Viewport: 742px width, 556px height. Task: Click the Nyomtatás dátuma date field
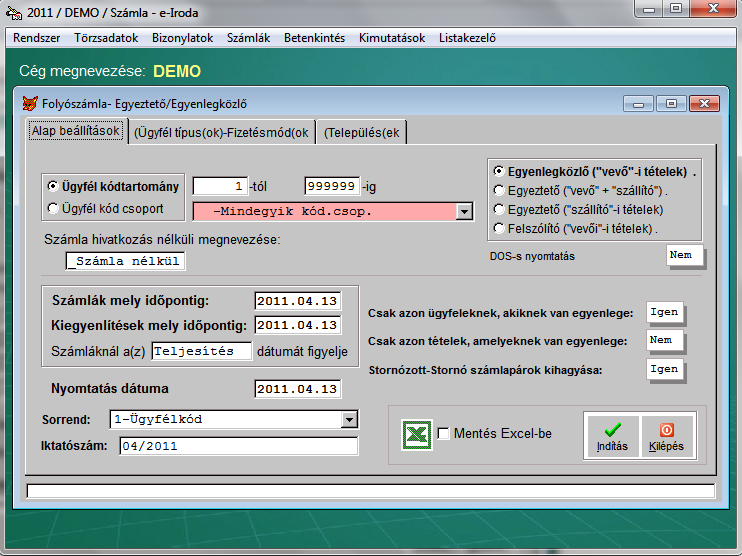[x=297, y=389]
